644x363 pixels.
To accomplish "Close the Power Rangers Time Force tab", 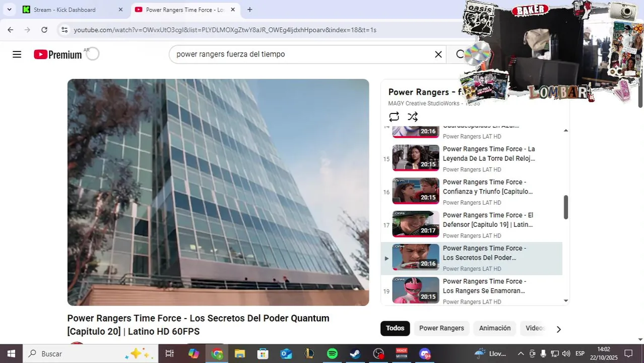I will [x=233, y=10].
